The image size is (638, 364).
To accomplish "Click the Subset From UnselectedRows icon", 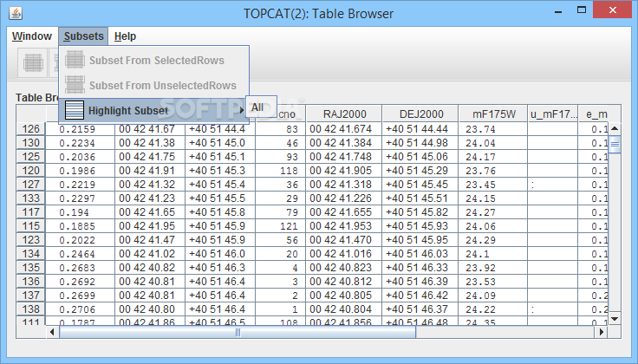I will (75, 85).
